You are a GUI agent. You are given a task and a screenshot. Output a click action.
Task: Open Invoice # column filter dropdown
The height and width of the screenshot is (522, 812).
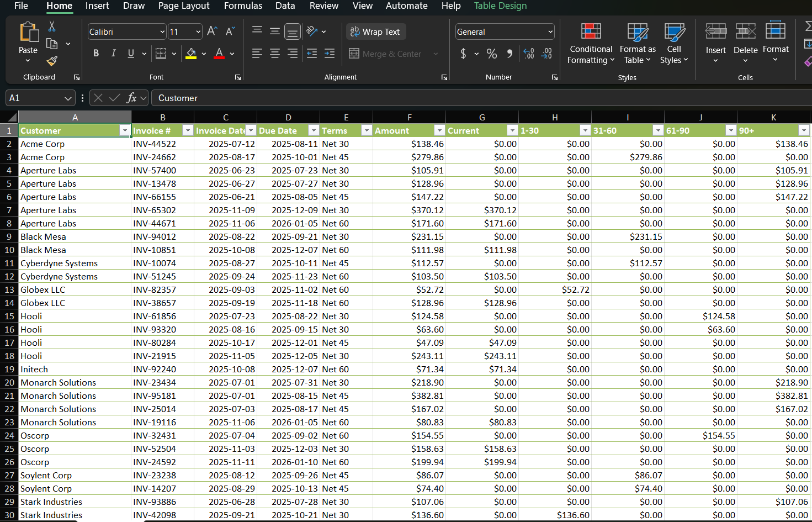pyautogui.click(x=188, y=130)
